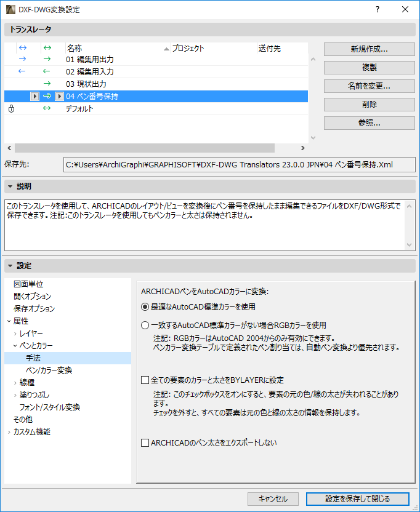Click the 送付先 column header
The image size is (420, 512).
click(x=283, y=49)
